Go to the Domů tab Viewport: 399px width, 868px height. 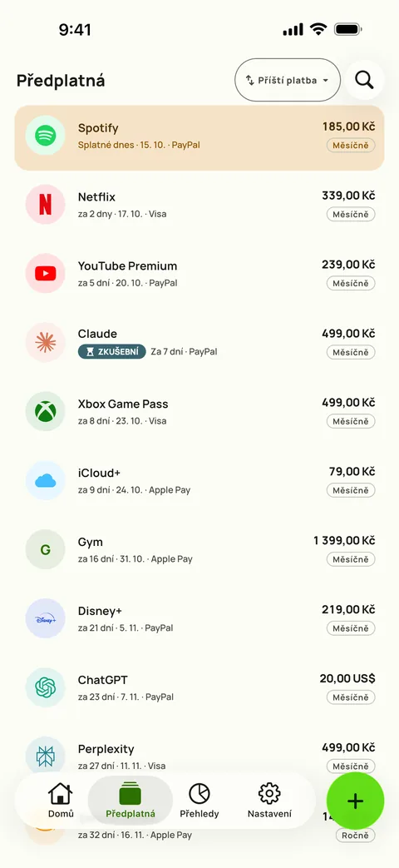(x=61, y=801)
